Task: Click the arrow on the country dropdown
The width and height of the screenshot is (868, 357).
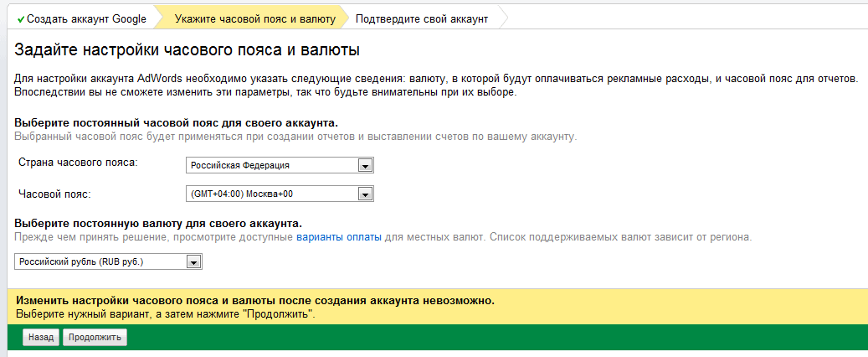Action: pos(364,165)
